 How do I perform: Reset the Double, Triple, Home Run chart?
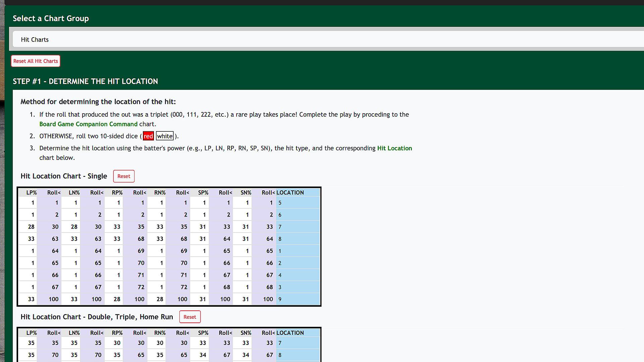pyautogui.click(x=190, y=317)
